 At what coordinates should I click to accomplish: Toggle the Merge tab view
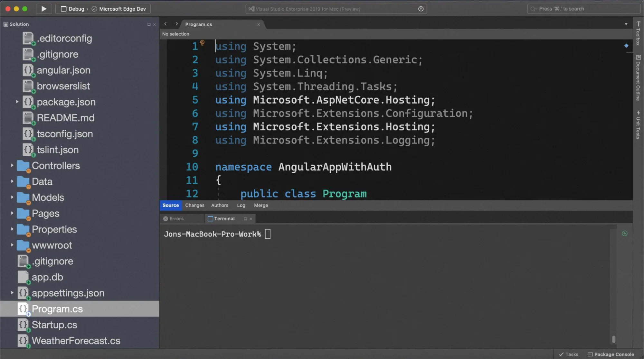[261, 205]
